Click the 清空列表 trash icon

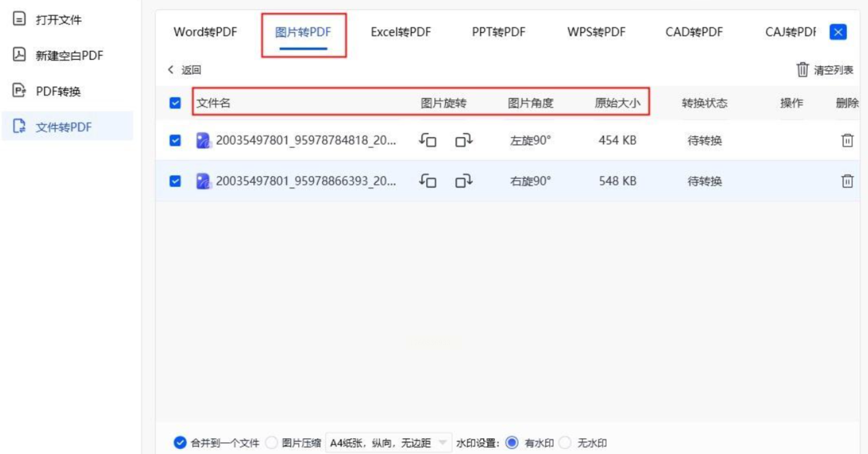[802, 70]
